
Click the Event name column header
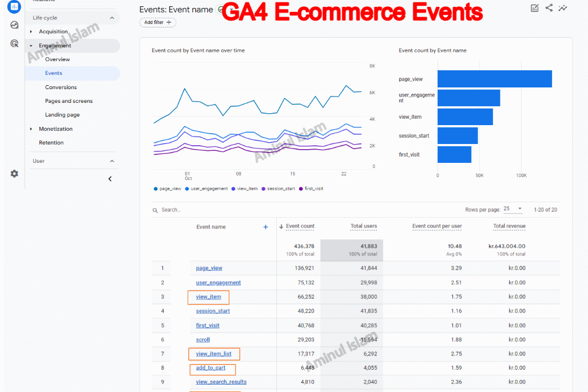pyautogui.click(x=210, y=227)
